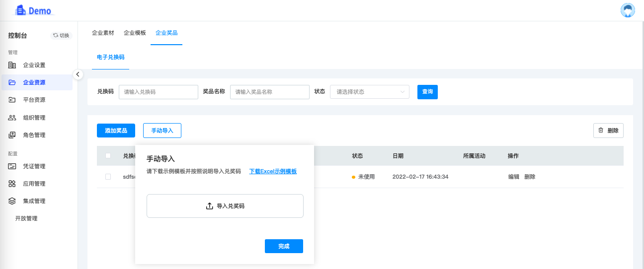
Task: Switch to the 企业素材 tab
Action: 103,33
